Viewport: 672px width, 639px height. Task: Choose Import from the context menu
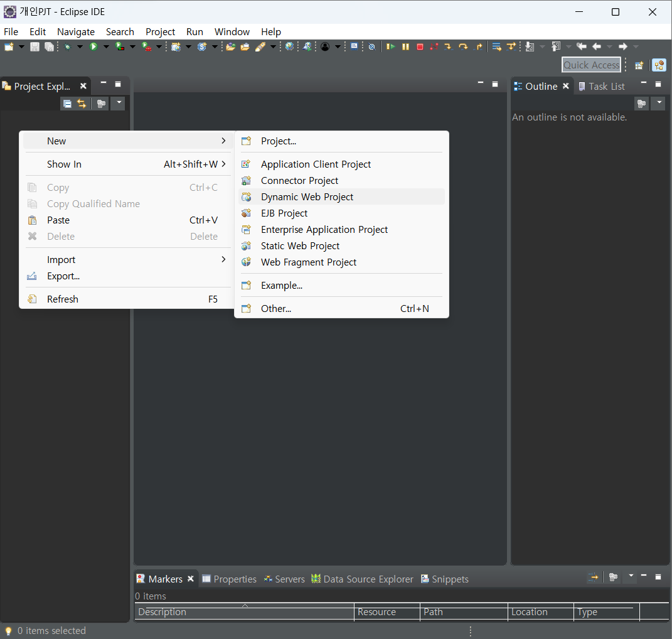click(x=127, y=259)
